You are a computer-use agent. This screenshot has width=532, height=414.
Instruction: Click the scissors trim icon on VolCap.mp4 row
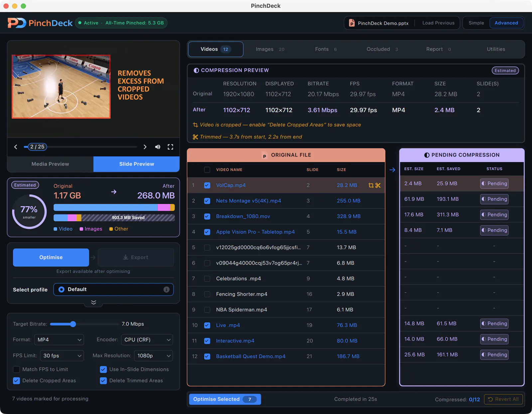(378, 185)
